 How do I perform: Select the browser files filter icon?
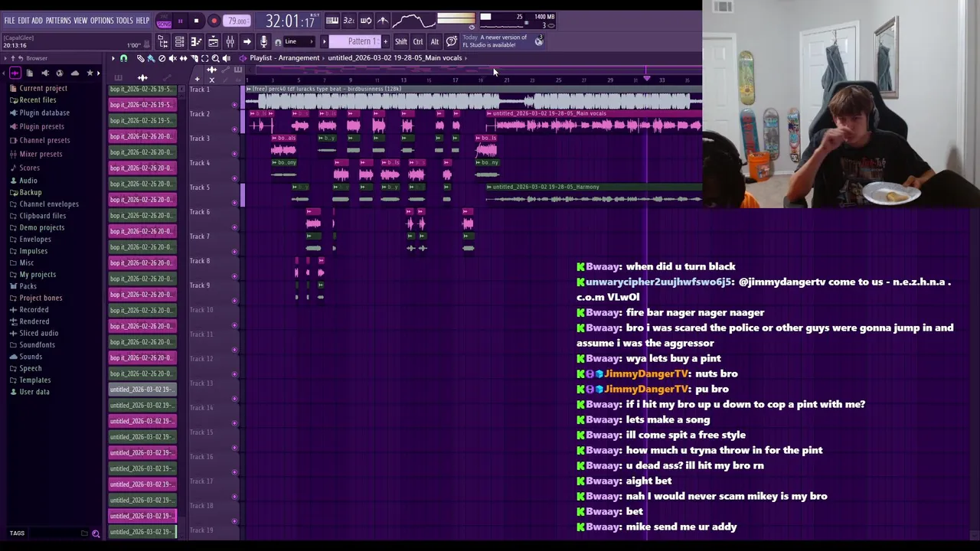(30, 73)
